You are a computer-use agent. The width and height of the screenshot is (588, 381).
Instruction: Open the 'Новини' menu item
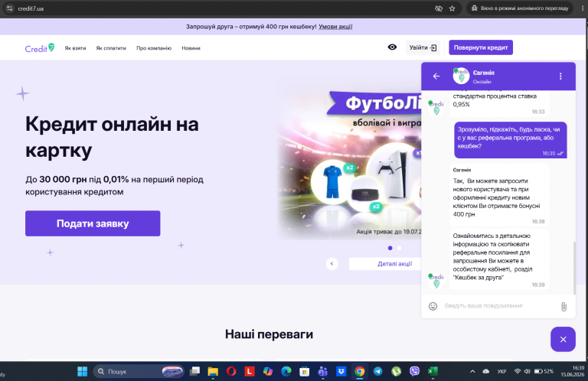(191, 48)
